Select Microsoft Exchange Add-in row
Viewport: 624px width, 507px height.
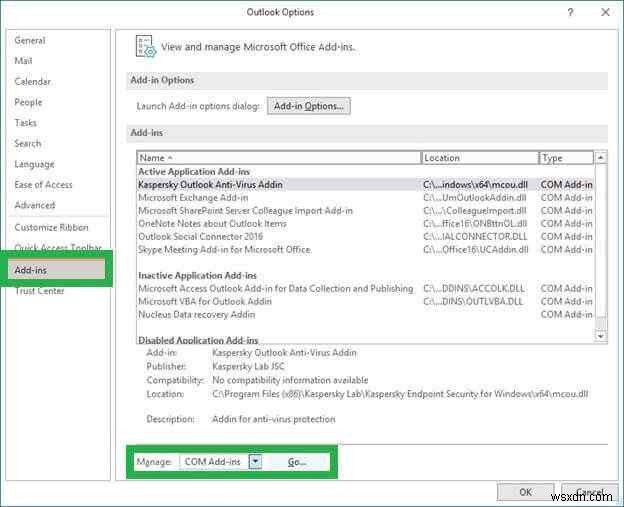point(365,197)
